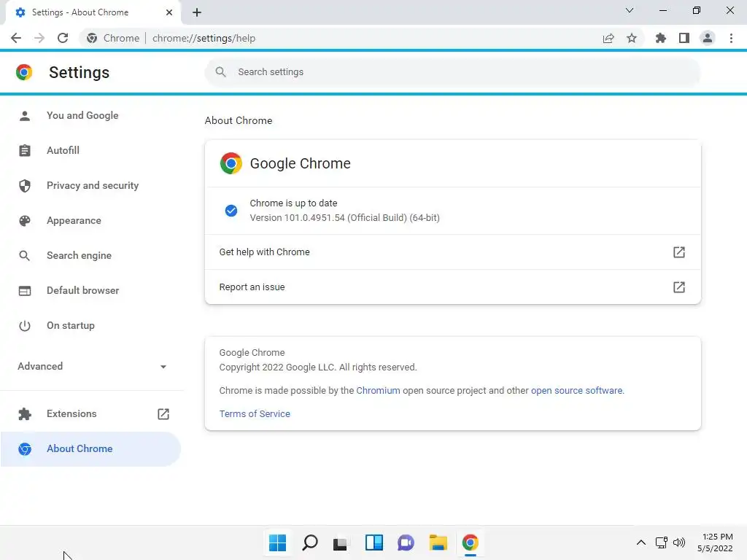Open the three-dot Chrome menu
747x560 pixels.
tap(731, 38)
